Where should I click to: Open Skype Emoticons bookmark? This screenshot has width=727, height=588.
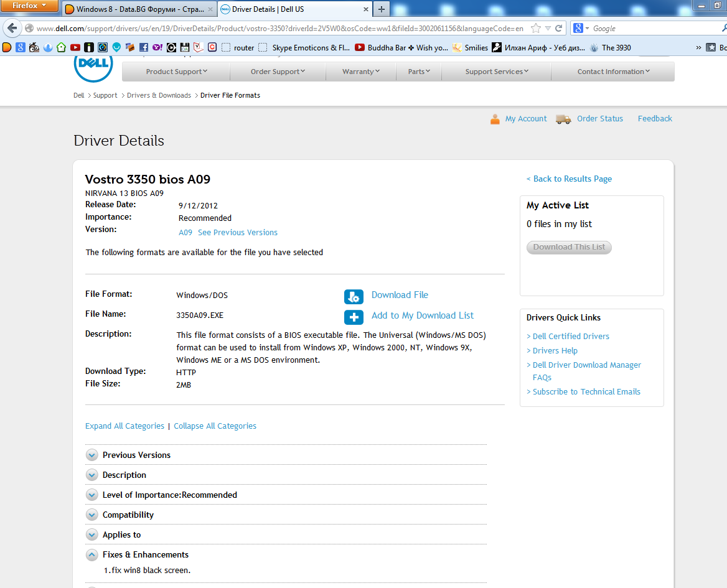click(x=304, y=47)
